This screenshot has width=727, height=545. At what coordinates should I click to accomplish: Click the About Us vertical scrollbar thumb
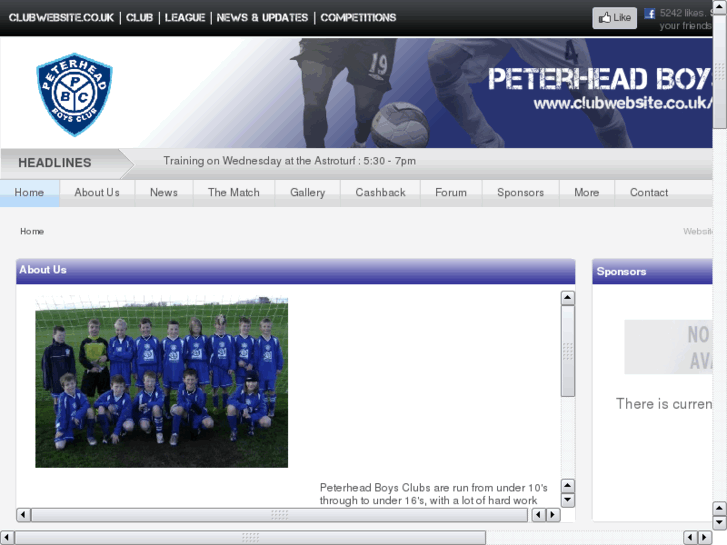(x=568, y=351)
